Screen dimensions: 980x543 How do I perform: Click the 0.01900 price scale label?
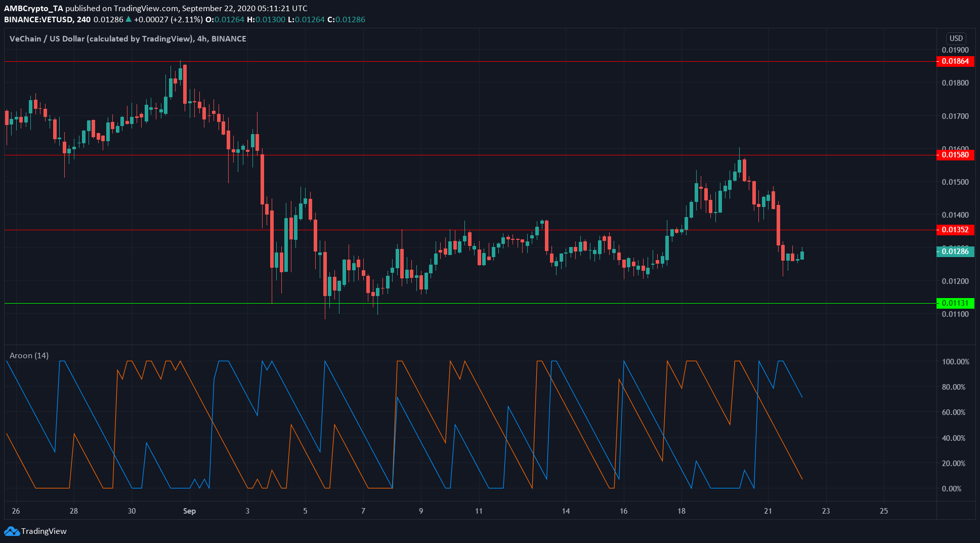click(955, 50)
